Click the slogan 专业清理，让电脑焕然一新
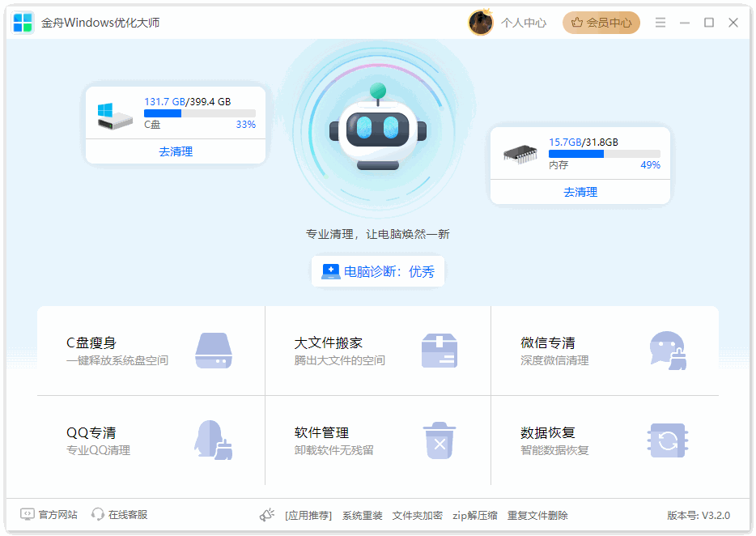The height and width of the screenshot is (536, 756). click(377, 235)
